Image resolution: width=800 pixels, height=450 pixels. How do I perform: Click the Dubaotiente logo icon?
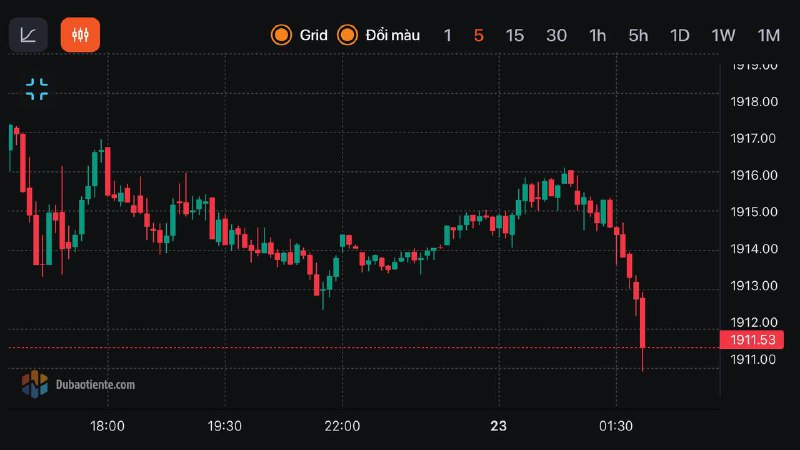35,383
